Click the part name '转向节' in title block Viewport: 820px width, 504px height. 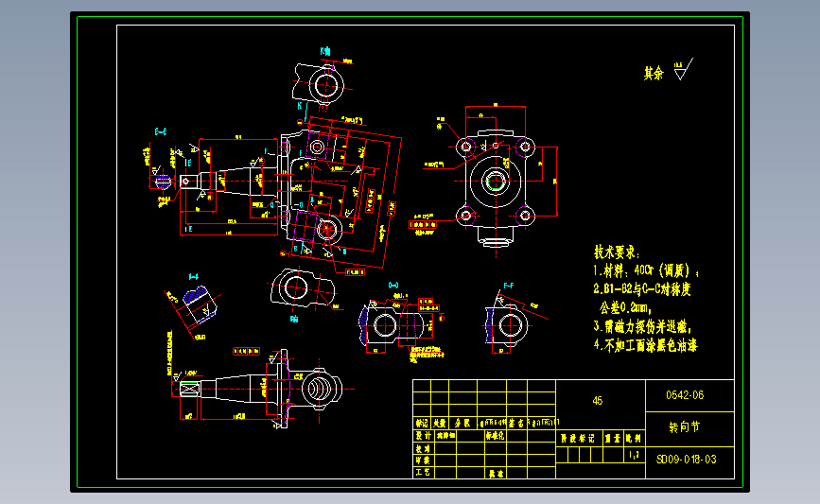[x=685, y=427]
